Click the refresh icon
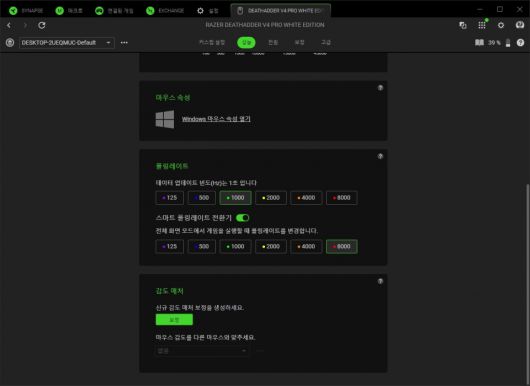This screenshot has height=386, width=530. pos(42,25)
